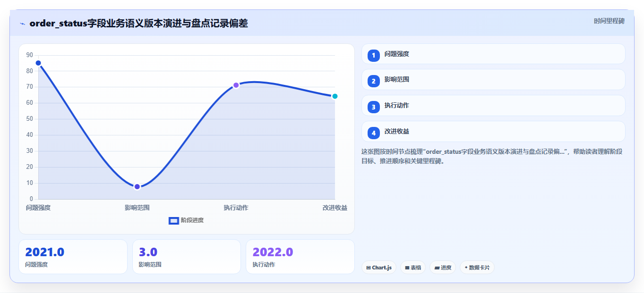Select the 影响范围 list item
Viewport: 644px width, 293px height.
click(493, 80)
